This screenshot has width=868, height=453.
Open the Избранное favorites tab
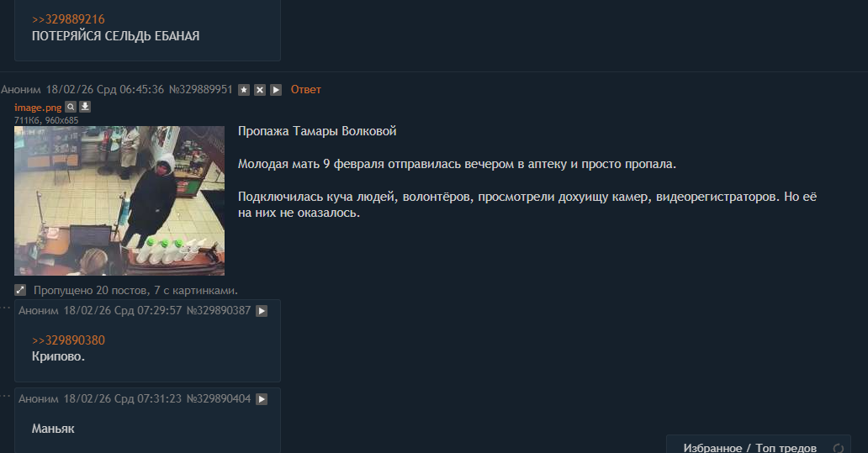(712, 448)
